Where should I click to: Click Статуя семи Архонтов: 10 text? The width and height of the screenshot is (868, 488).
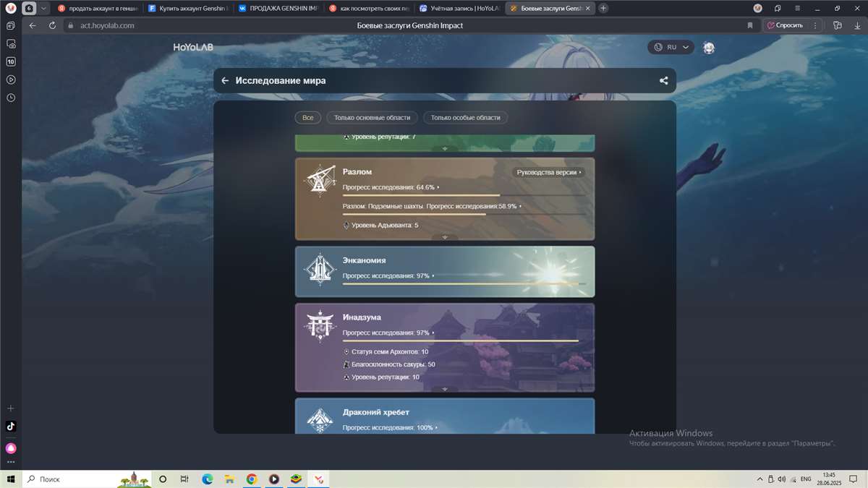click(x=390, y=351)
